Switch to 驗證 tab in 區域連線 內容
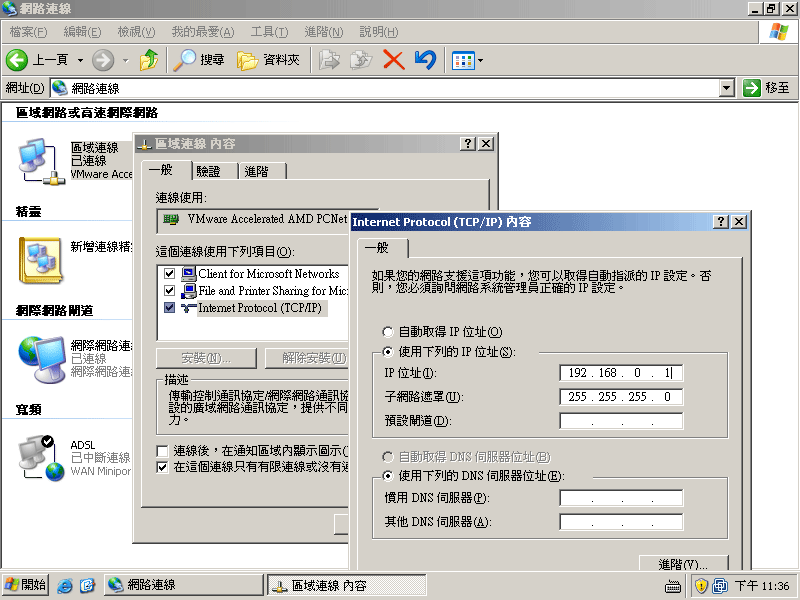 tap(215, 171)
